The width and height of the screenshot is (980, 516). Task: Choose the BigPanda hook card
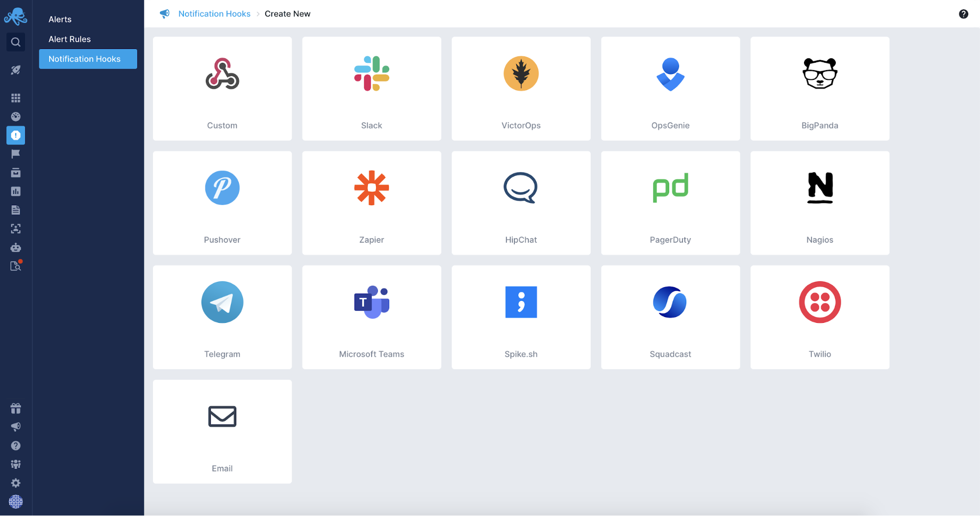820,89
